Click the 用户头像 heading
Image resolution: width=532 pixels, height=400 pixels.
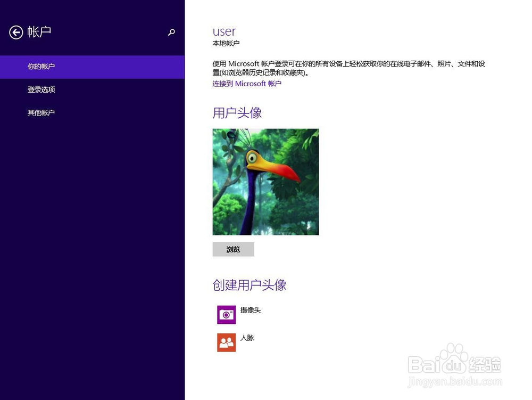(237, 113)
